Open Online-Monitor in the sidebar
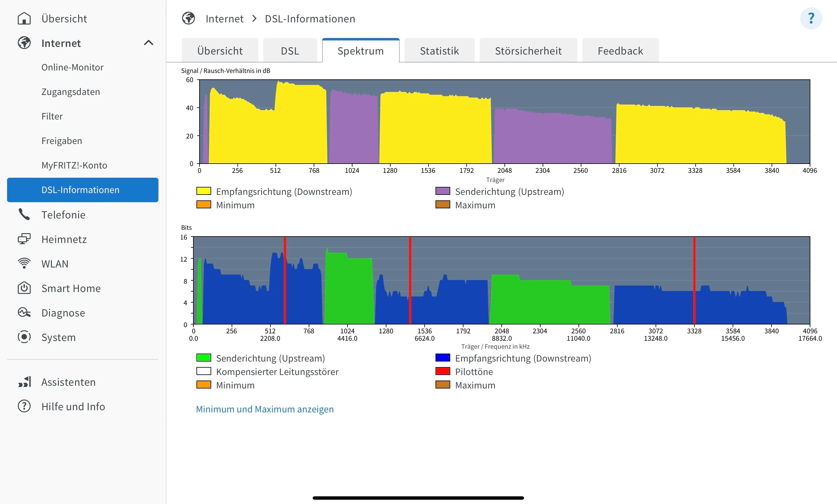Image resolution: width=837 pixels, height=504 pixels. click(72, 67)
